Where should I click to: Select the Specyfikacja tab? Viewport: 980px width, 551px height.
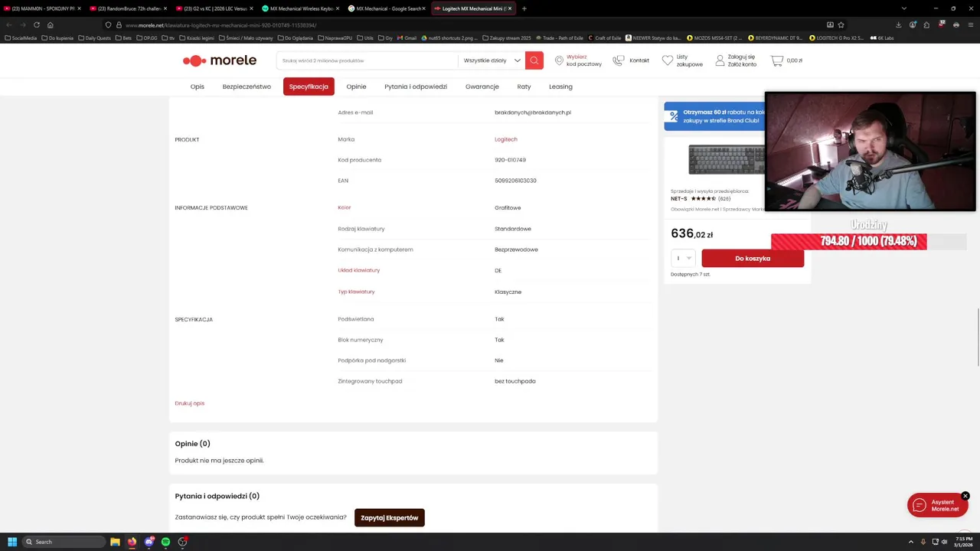tap(309, 86)
